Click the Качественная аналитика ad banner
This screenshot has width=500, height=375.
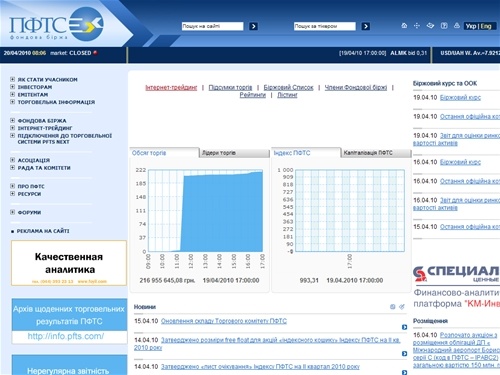69,263
